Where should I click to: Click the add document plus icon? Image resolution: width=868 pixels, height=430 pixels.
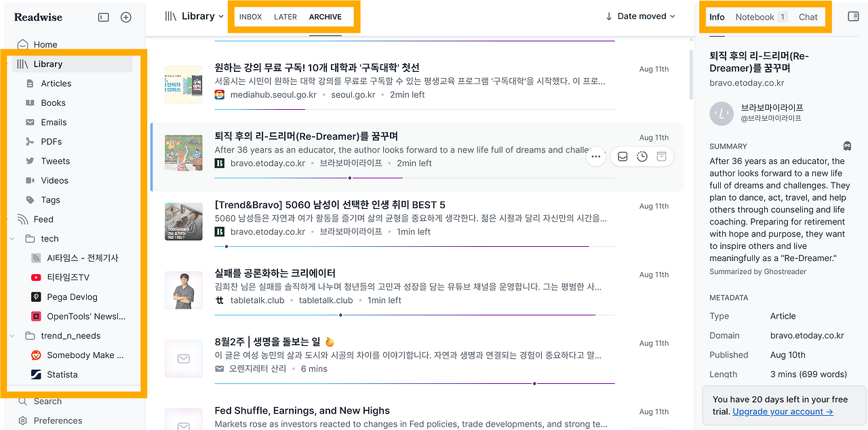pyautogui.click(x=126, y=18)
